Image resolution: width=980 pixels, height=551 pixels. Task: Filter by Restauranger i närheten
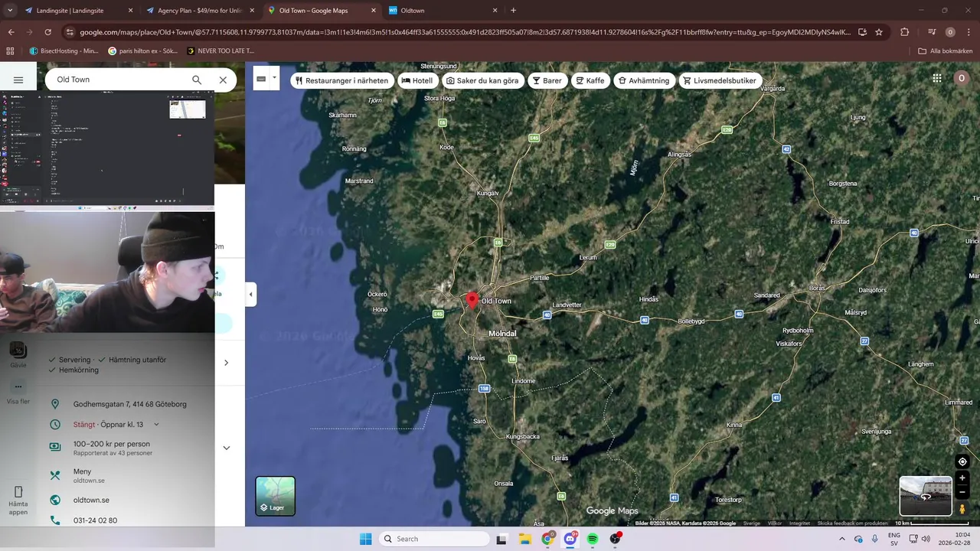(x=341, y=80)
